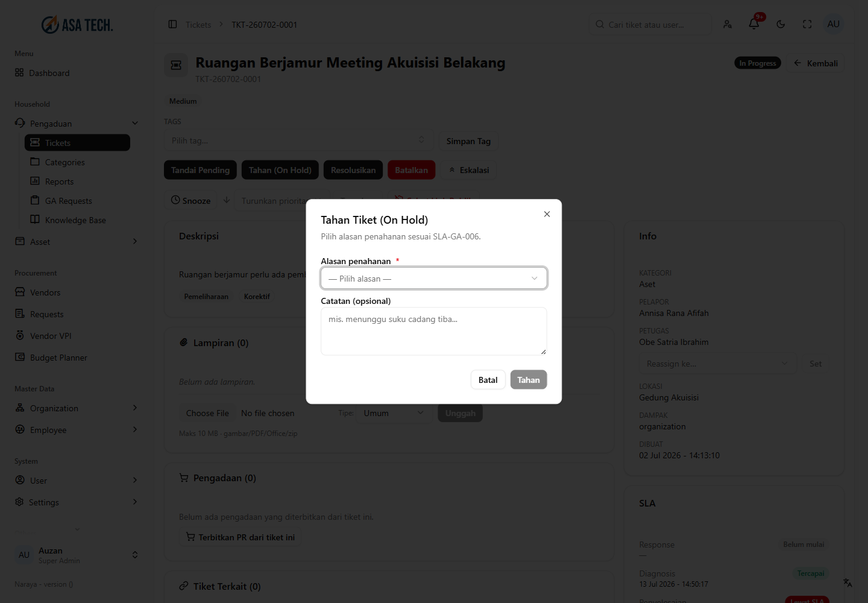Click the Batal button
868x603 pixels.
click(x=488, y=380)
